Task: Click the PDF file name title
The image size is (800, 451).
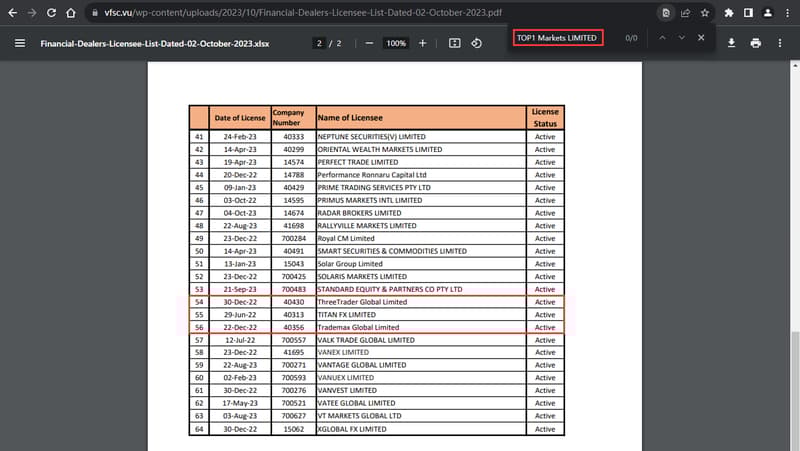Action: tap(155, 44)
